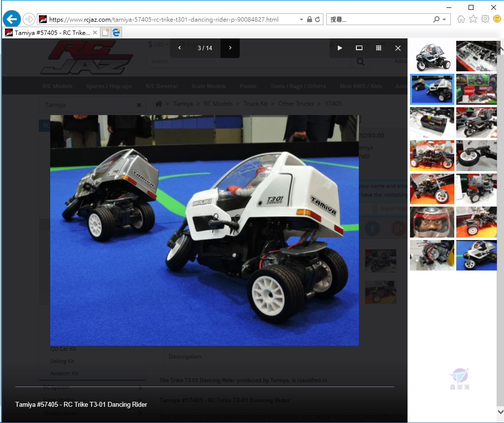
Task: Start the gallery slideshow play button
Action: [340, 48]
